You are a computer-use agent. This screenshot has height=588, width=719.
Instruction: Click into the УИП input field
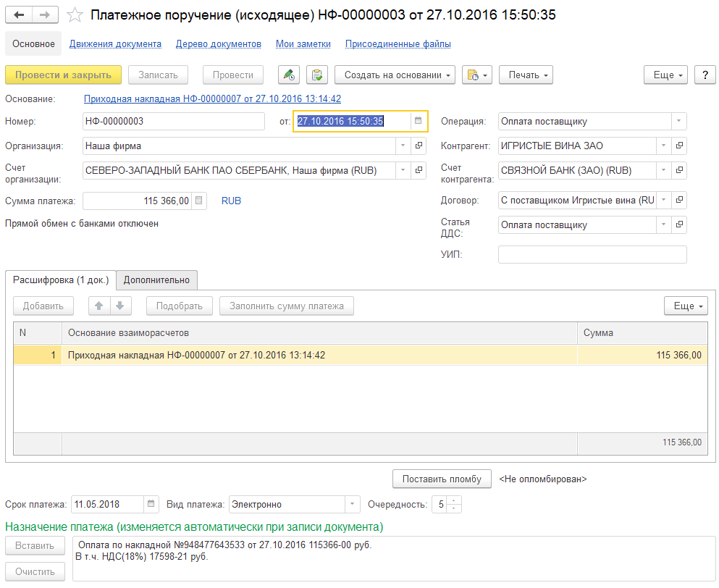[x=592, y=255]
